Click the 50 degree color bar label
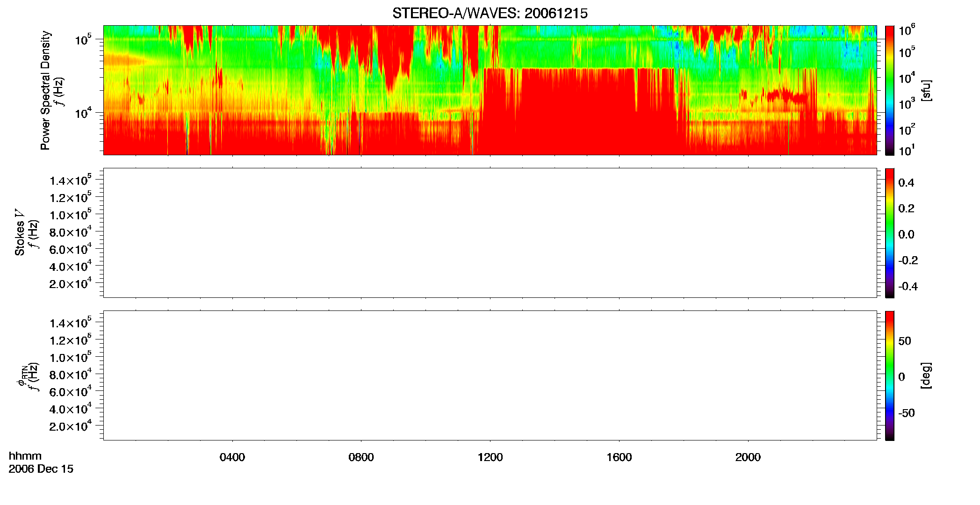This screenshot has width=980, height=505. [x=905, y=341]
